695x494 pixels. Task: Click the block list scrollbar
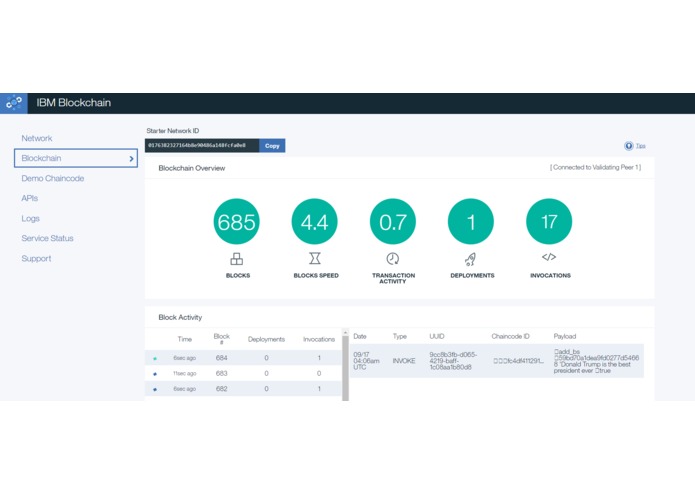[345, 368]
